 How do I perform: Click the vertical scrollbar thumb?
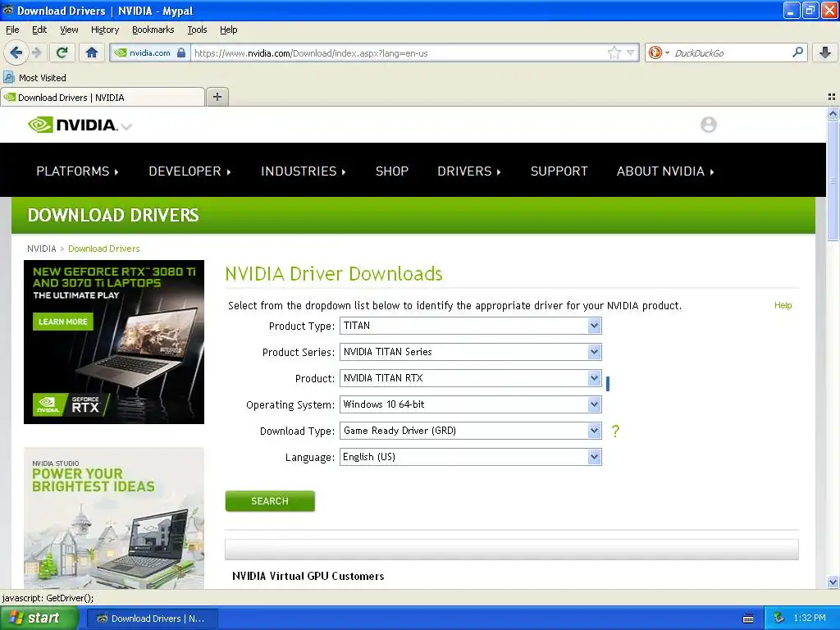click(833, 180)
